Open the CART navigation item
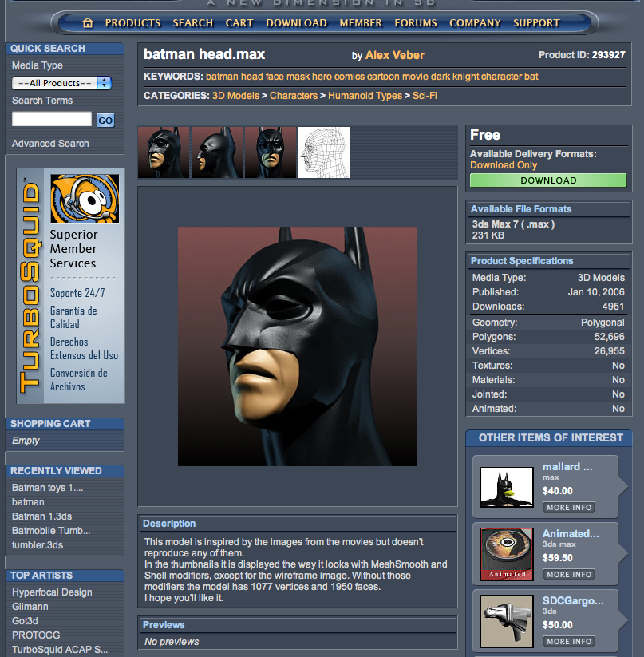 click(239, 23)
